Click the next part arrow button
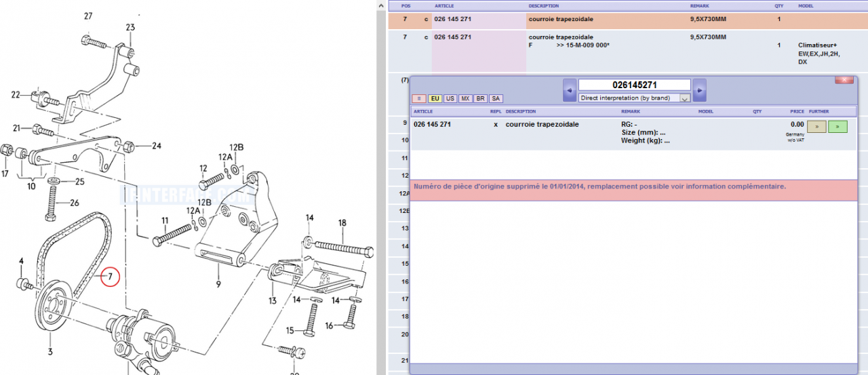The width and height of the screenshot is (868, 375). point(699,91)
